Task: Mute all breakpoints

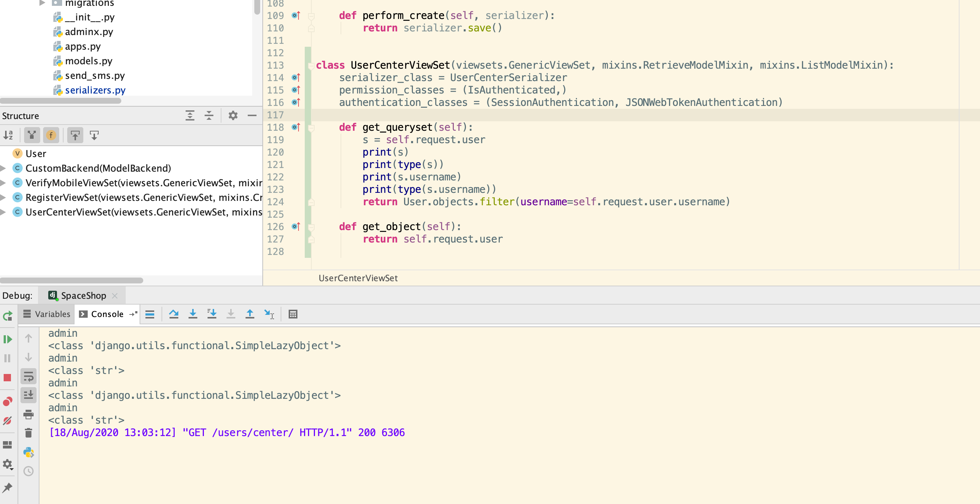Action: click(x=8, y=421)
